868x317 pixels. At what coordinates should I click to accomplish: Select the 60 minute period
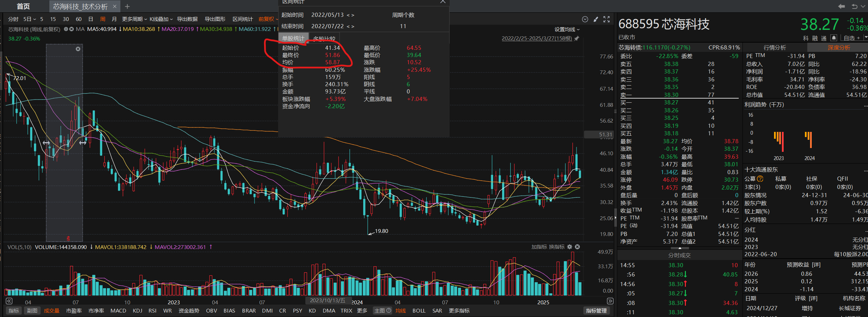[x=79, y=19]
